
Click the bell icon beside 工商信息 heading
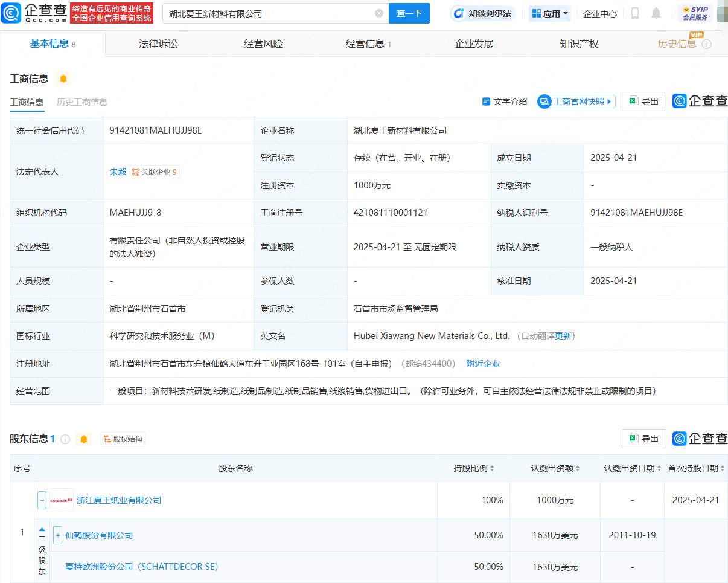click(x=63, y=79)
